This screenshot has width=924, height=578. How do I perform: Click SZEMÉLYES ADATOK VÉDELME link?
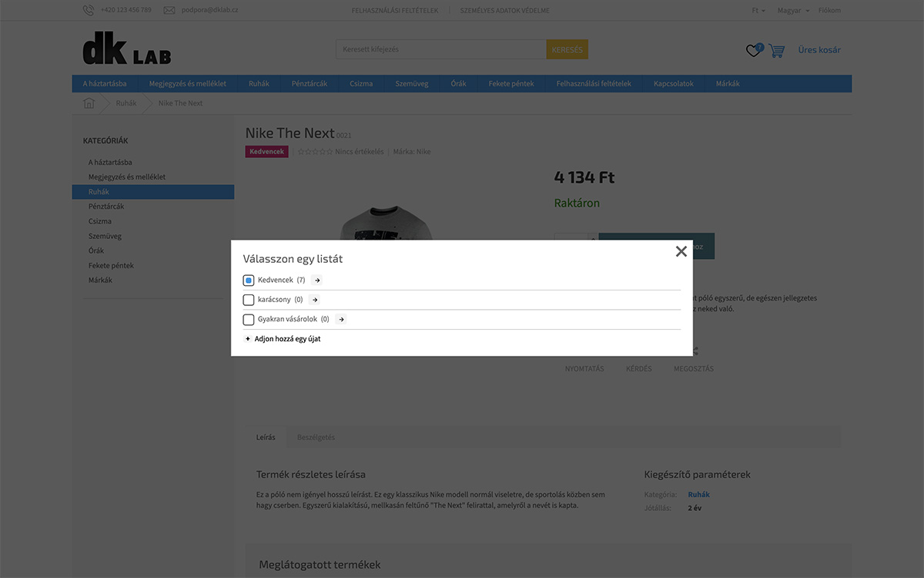point(505,11)
